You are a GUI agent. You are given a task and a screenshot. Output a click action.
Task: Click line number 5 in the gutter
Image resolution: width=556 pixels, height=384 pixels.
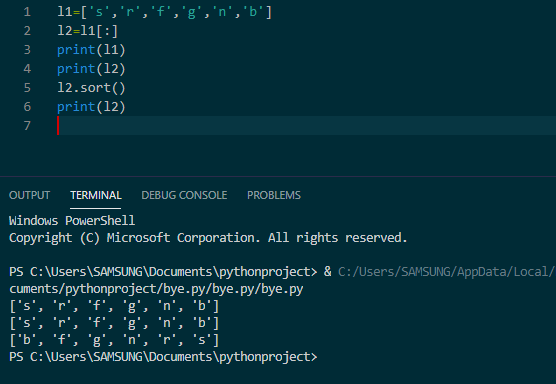coord(27,88)
